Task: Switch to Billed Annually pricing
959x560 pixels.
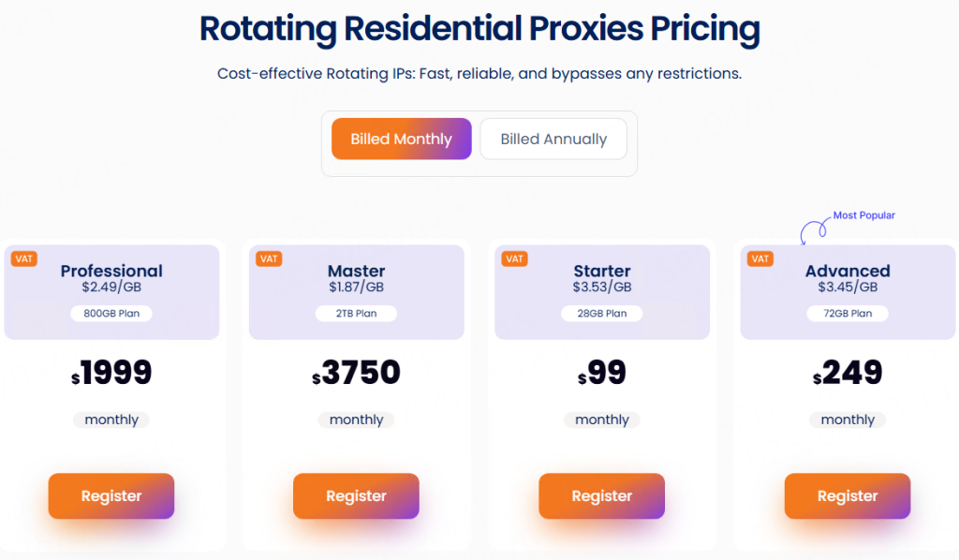Action: [x=553, y=140]
